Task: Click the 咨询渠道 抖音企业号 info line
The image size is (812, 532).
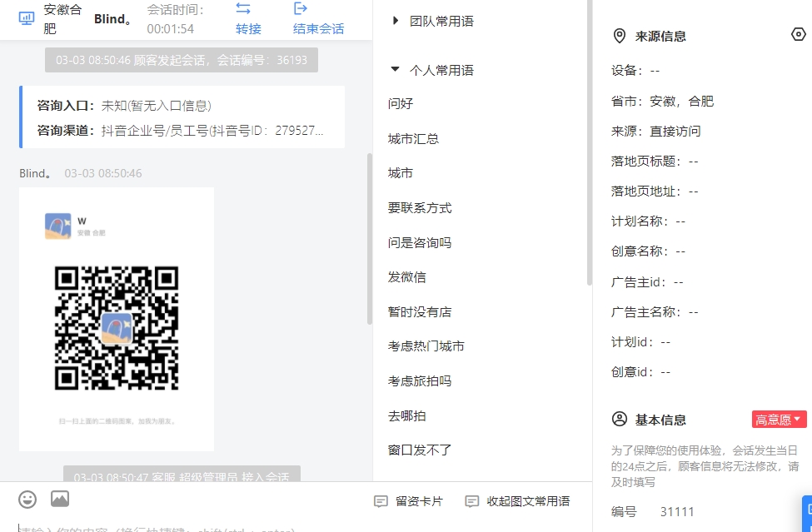Action: [x=180, y=131]
